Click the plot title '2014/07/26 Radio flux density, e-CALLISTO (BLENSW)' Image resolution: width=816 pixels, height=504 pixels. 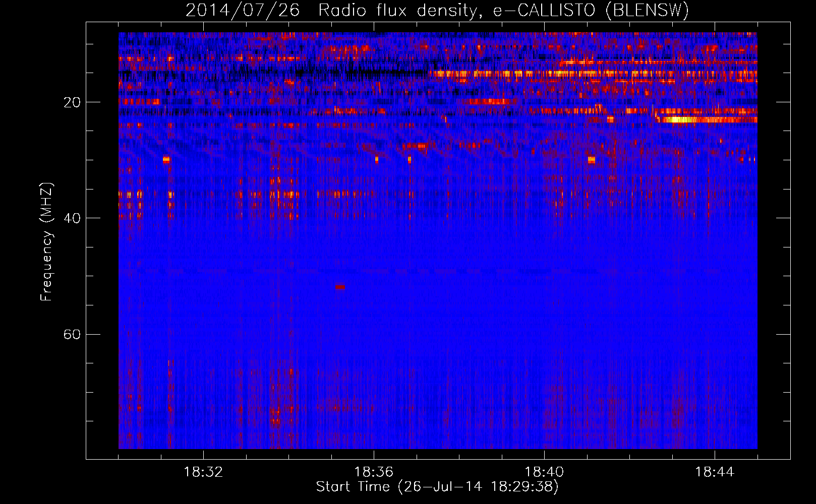[437, 10]
